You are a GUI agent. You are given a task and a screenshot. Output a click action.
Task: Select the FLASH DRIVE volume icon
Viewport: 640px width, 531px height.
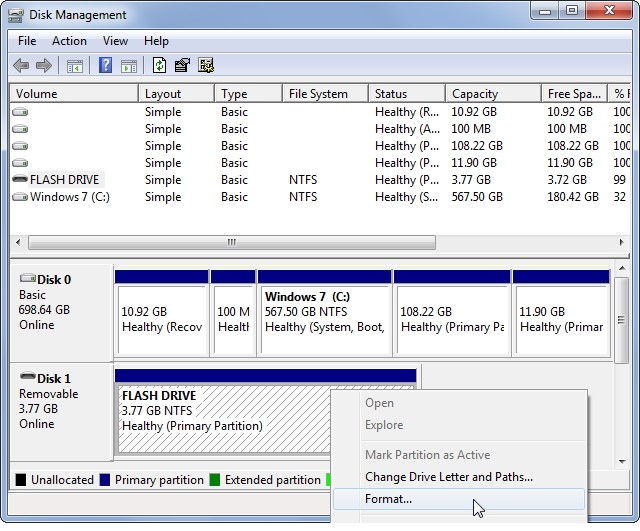coord(20,179)
